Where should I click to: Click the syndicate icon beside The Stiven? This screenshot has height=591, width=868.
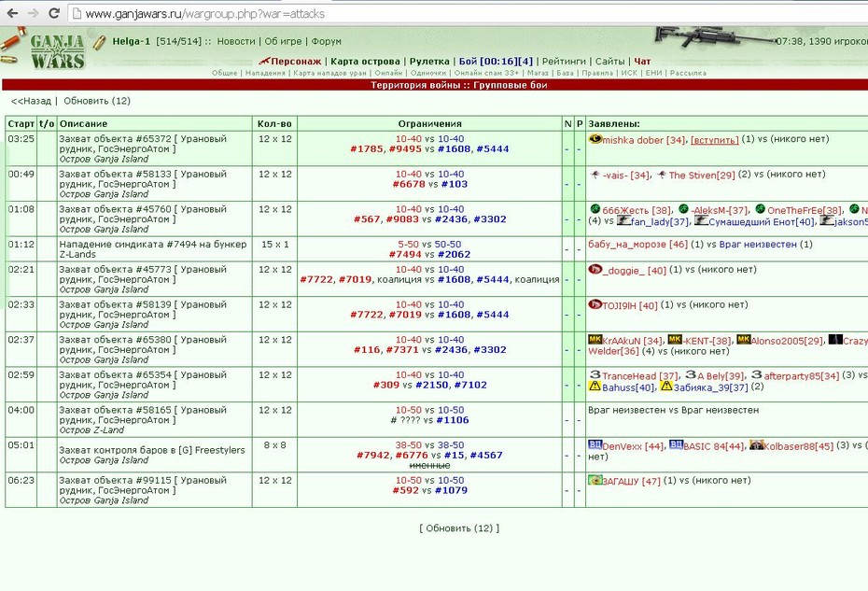[662, 175]
